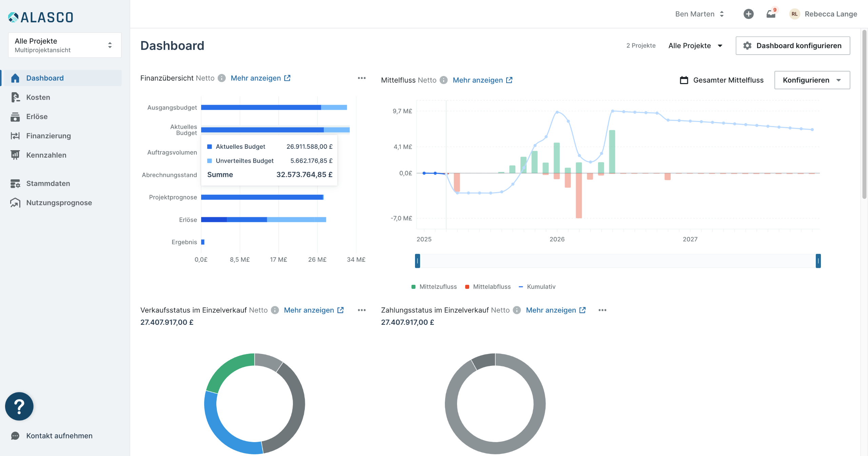
Task: Navigate to Kosten in sidebar
Action: pyautogui.click(x=38, y=97)
